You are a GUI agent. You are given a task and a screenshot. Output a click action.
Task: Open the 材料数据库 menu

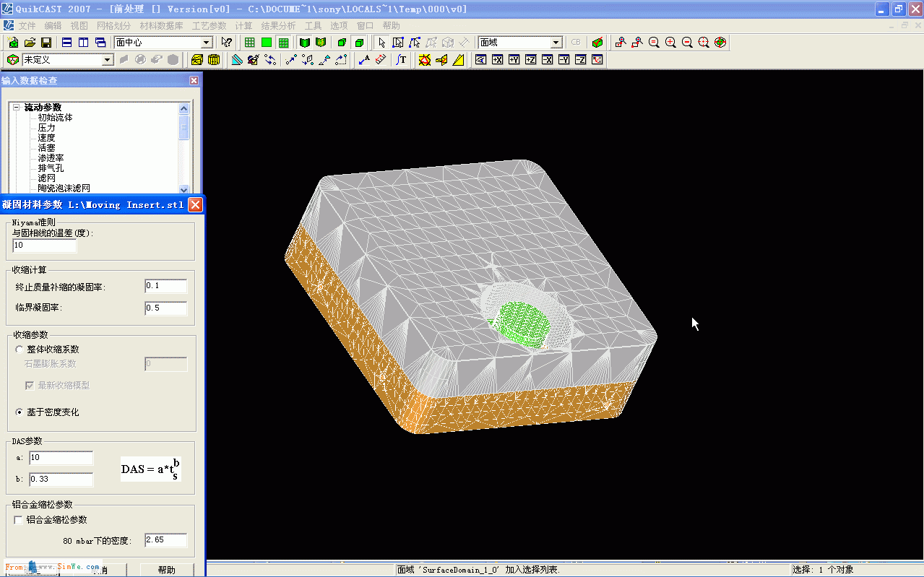coord(161,25)
